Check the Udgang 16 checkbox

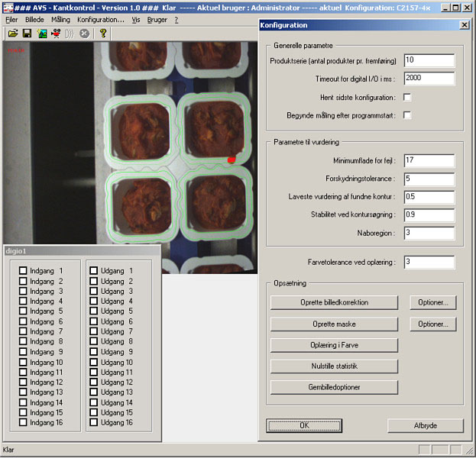tap(94, 422)
